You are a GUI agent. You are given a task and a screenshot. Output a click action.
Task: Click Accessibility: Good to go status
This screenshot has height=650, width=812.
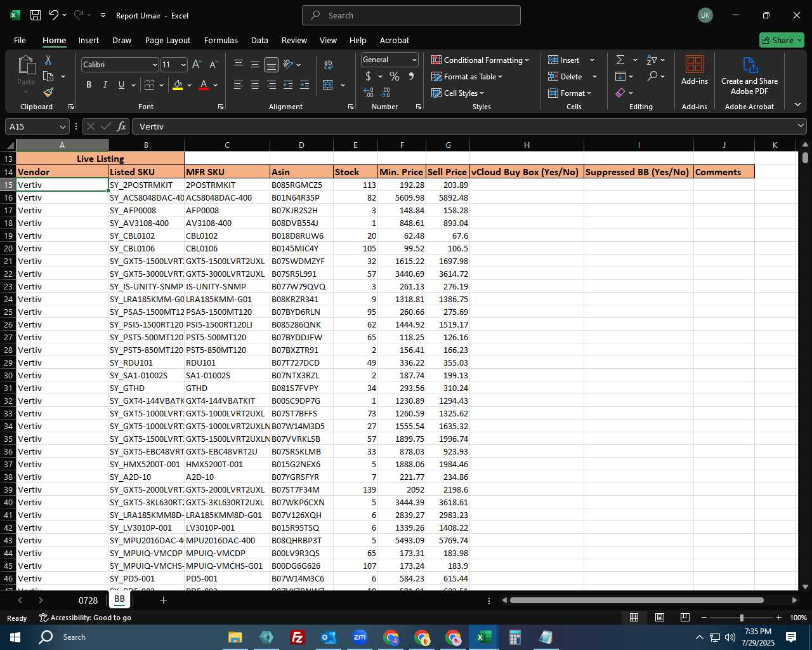85,618
